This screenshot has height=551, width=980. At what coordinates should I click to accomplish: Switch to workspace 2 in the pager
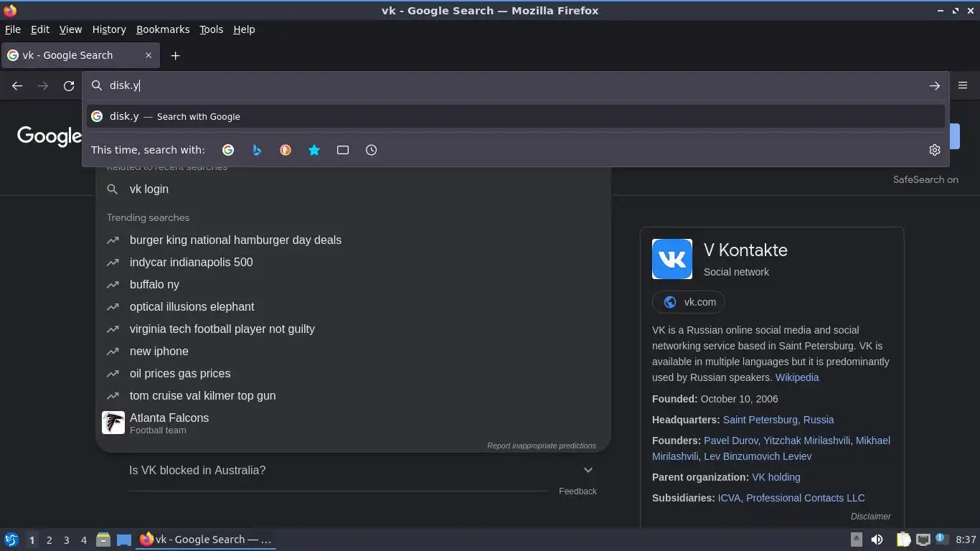pyautogui.click(x=49, y=540)
